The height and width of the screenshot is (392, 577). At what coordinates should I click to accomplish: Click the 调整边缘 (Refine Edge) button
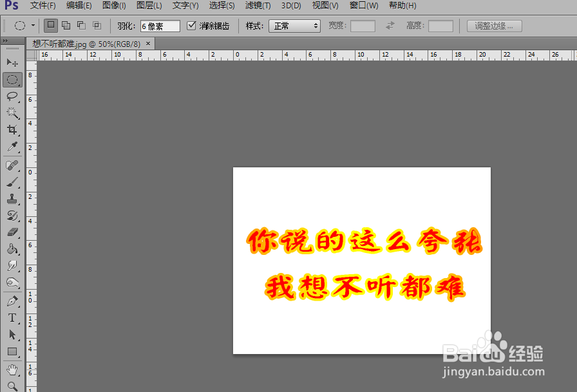pyautogui.click(x=493, y=26)
